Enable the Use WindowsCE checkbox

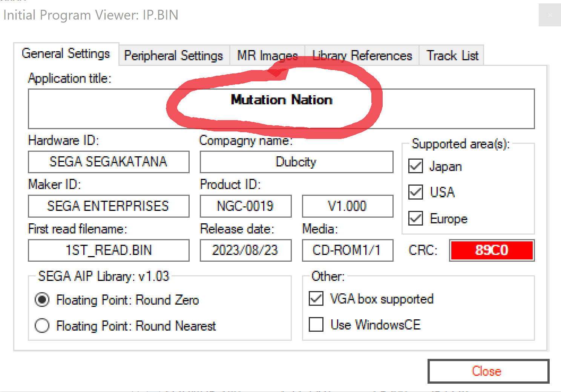[x=316, y=325]
